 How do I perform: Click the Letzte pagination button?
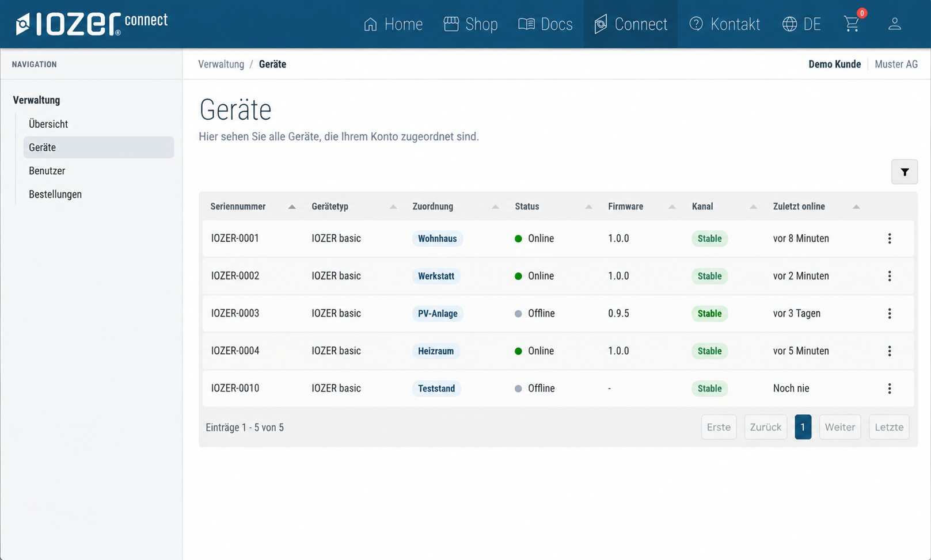pyautogui.click(x=889, y=427)
